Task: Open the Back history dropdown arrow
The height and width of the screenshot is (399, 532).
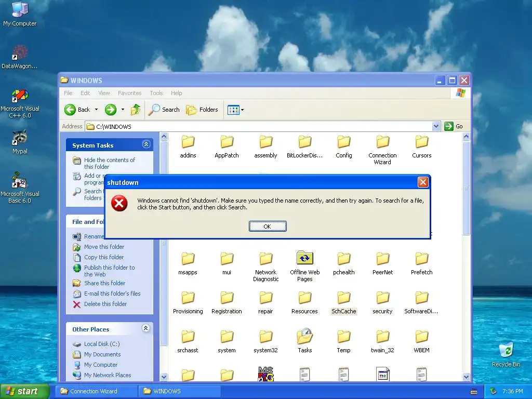Action: pyautogui.click(x=96, y=110)
